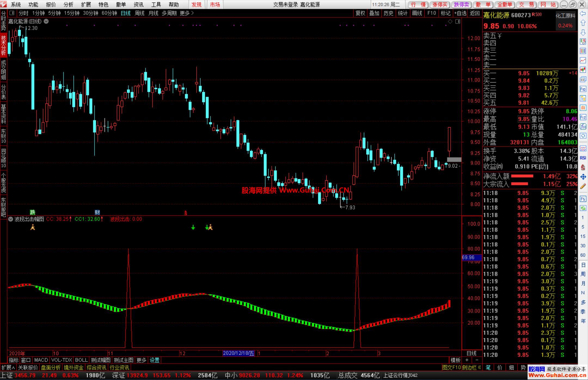Image resolution: width=588 pixels, height=380 pixels.
Task: Click the 复权 button in chart toolbar
Action: 360,13
